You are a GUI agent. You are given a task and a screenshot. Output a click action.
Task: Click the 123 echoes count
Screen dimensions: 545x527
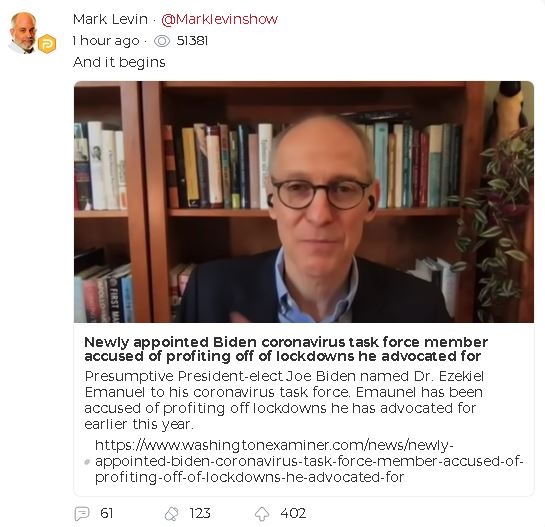click(200, 513)
